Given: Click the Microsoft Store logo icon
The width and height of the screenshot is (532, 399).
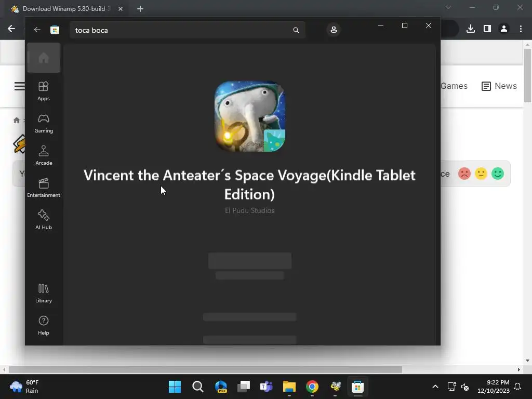Looking at the screenshot, I should click(55, 30).
